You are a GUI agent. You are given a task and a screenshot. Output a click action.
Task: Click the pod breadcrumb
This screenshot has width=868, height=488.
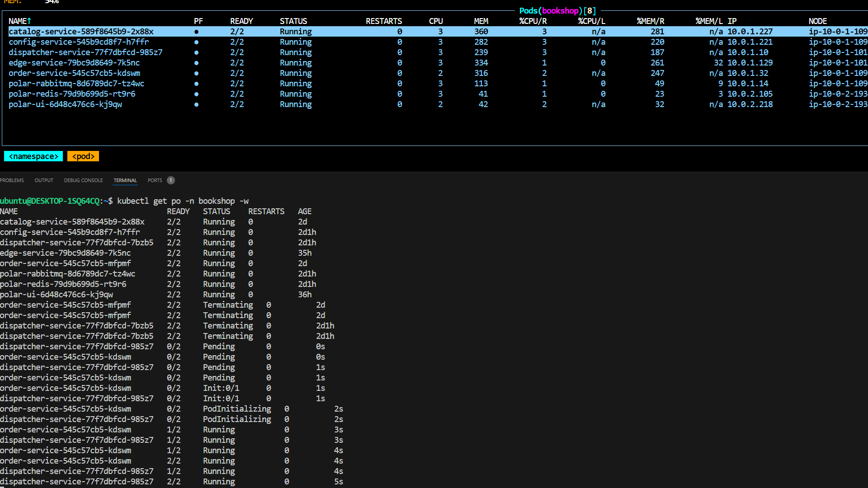click(x=83, y=156)
